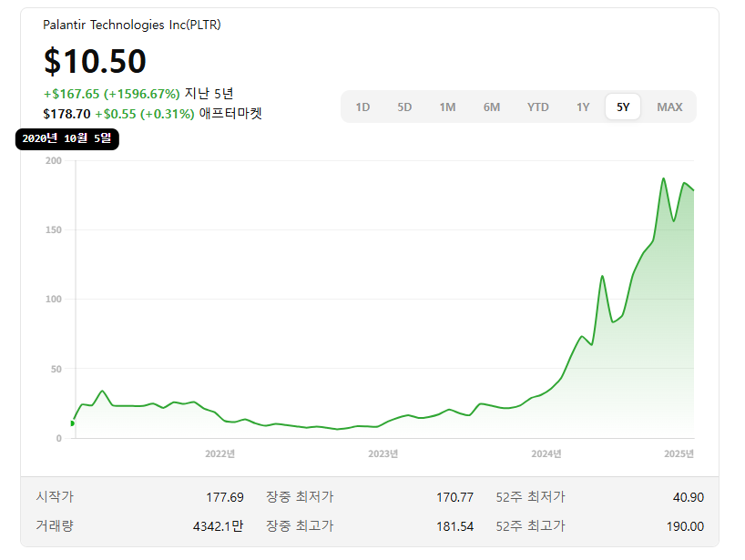Click the +$167.65 (+1596.67%) change text
Image resolution: width=745 pixels, height=560 pixels.
pos(112,94)
